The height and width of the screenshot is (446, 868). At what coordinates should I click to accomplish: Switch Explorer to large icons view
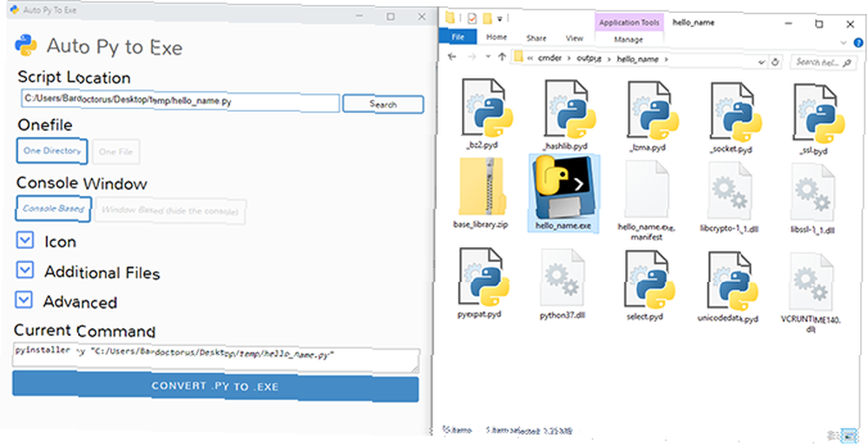pos(847,436)
